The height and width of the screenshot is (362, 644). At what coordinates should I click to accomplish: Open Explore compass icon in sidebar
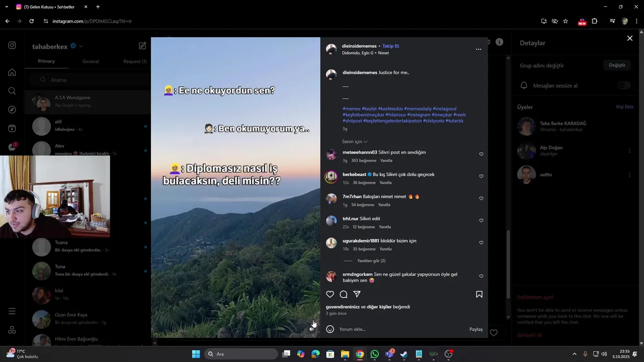tap(12, 110)
